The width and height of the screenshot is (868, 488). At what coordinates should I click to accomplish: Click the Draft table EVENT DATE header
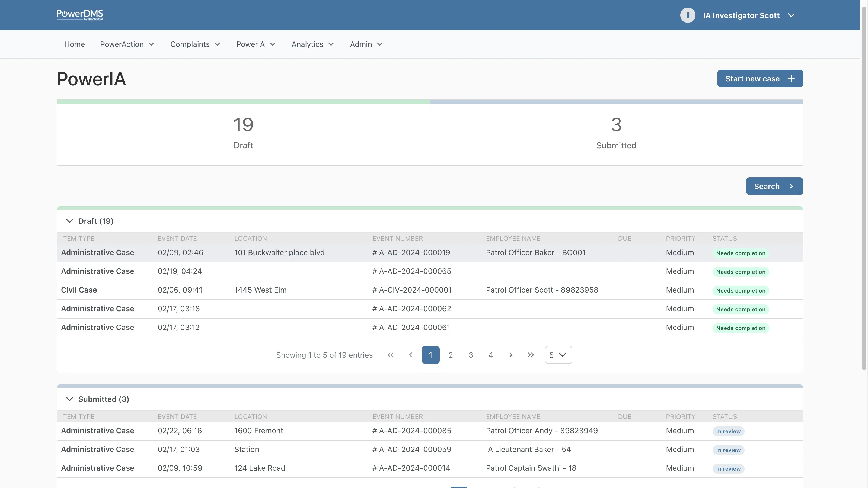point(177,239)
